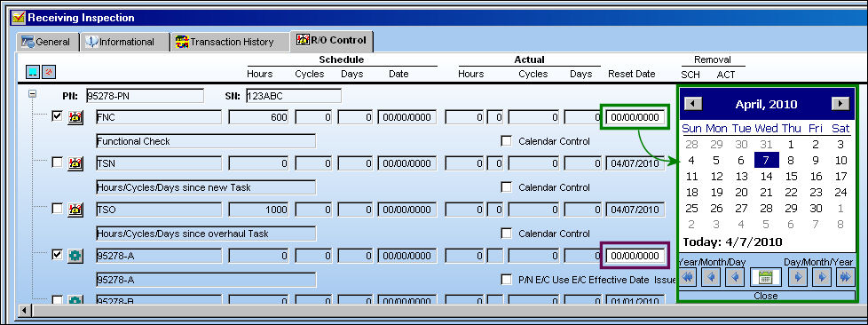Click the cyan icon above the PN tree
The height and width of the screenshot is (325, 868).
33,72
